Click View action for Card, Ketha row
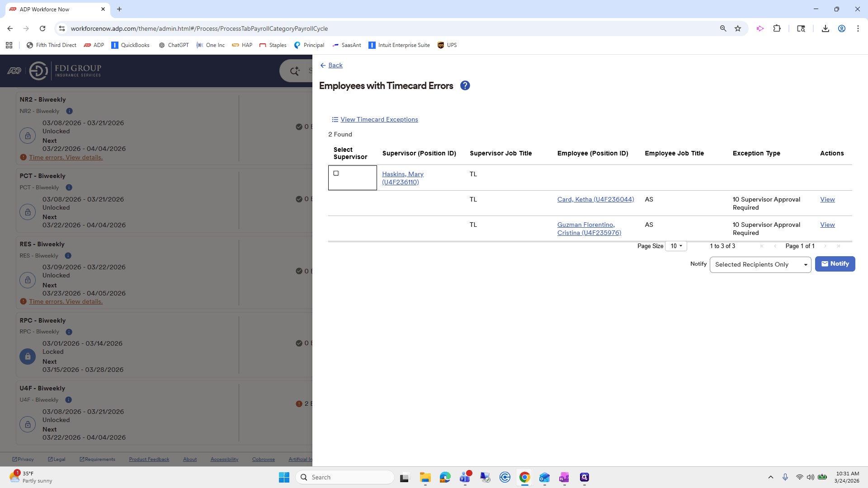The image size is (868, 488). (x=827, y=199)
